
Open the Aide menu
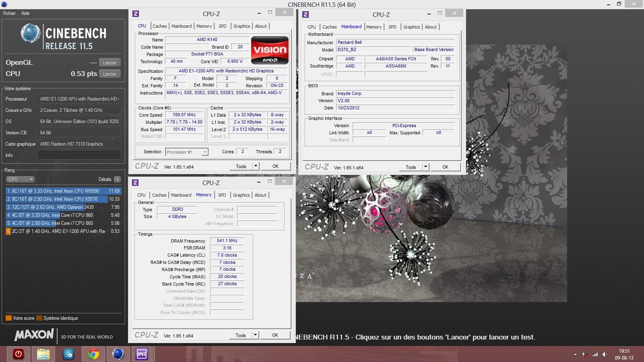pos(25,13)
